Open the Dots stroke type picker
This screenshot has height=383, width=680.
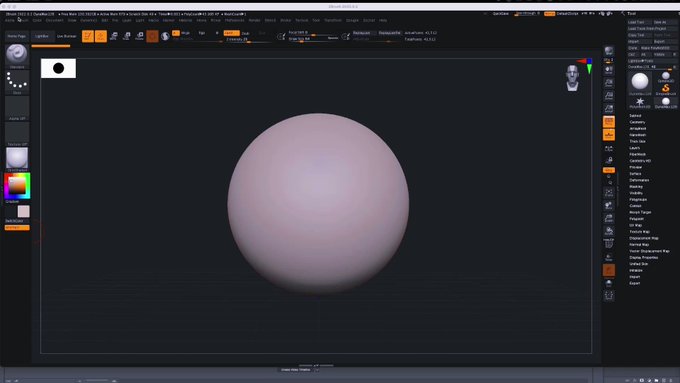[17, 82]
